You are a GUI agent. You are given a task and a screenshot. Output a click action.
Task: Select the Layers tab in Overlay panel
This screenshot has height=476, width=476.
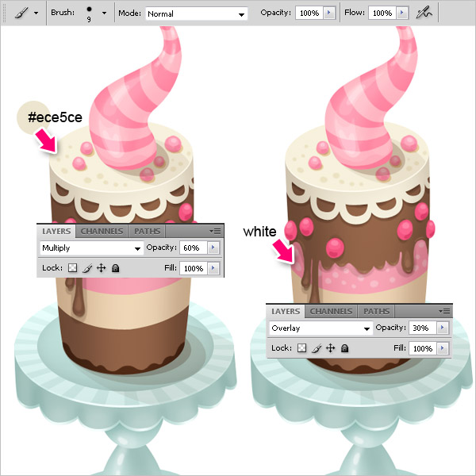coord(286,312)
